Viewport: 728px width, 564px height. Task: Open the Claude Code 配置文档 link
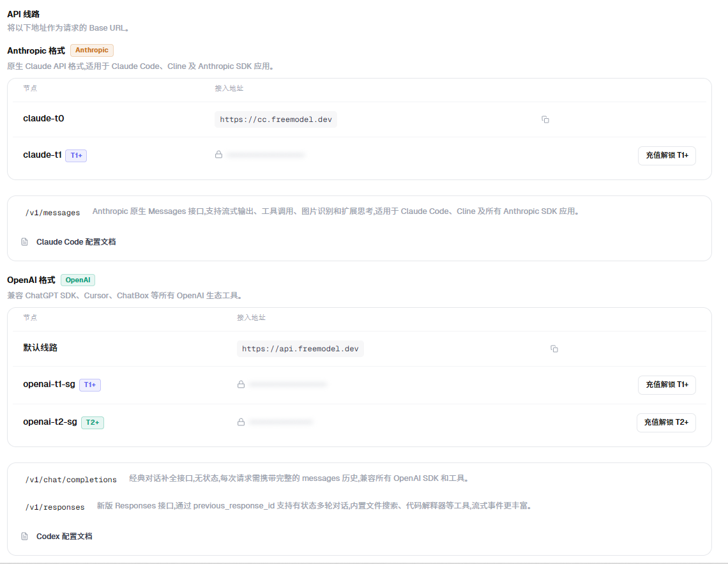76,242
